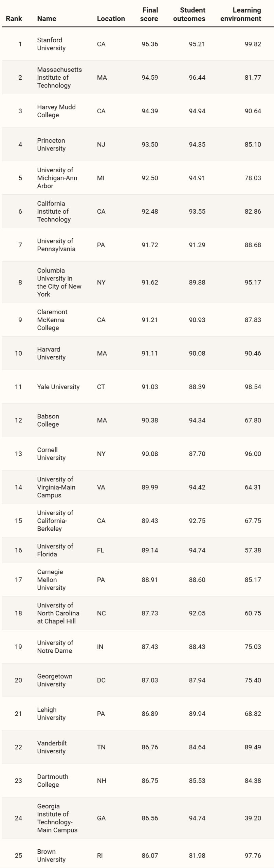
Task: Select the Stanford University row name
Action: 51,44
